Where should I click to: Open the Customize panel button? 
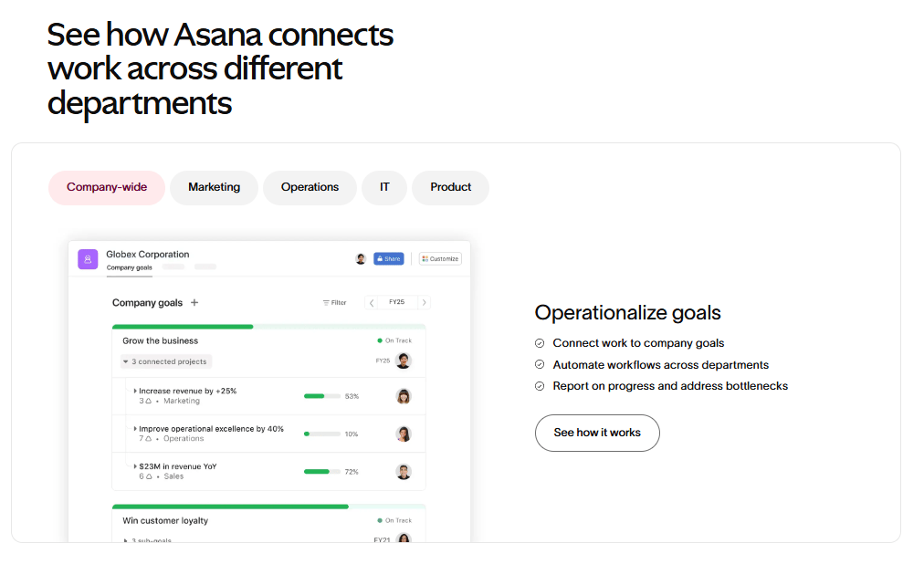tap(440, 259)
